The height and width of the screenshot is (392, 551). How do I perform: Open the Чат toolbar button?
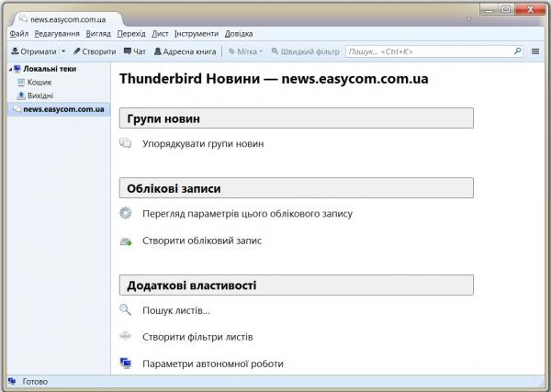[135, 51]
